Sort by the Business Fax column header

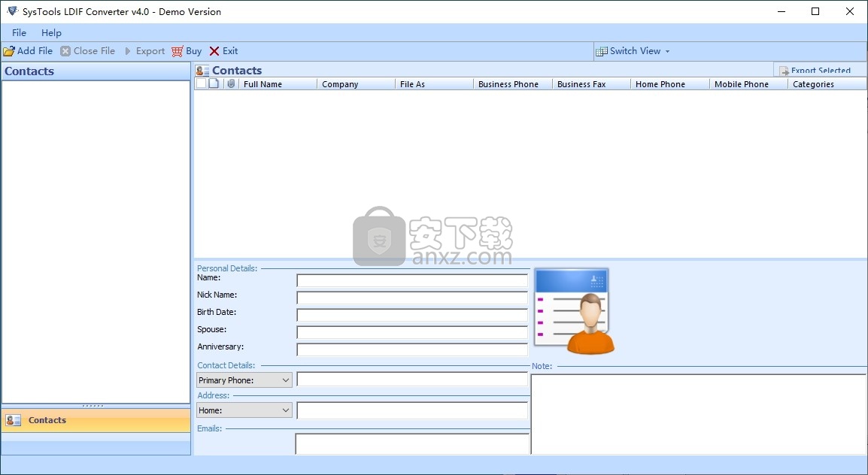(592, 84)
